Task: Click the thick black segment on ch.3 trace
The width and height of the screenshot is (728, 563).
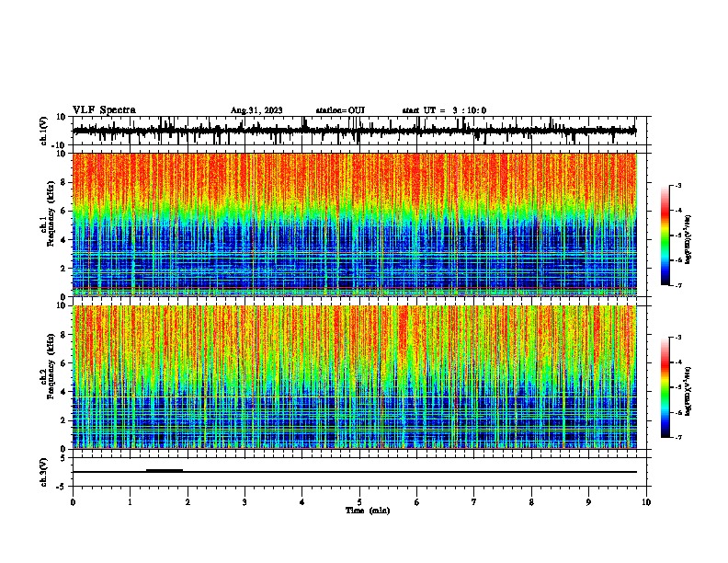Action: (x=165, y=470)
